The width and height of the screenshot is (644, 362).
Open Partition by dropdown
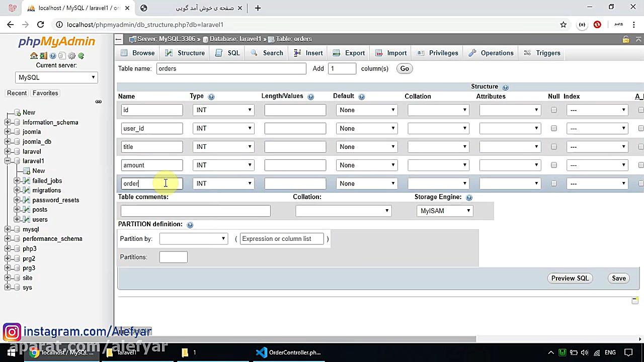(x=193, y=239)
